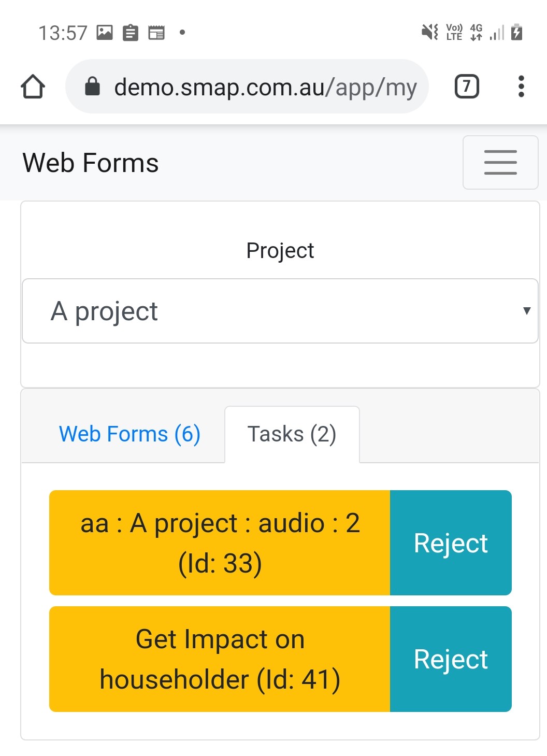
Task: Tap the battery charging status icon
Action: (x=516, y=32)
